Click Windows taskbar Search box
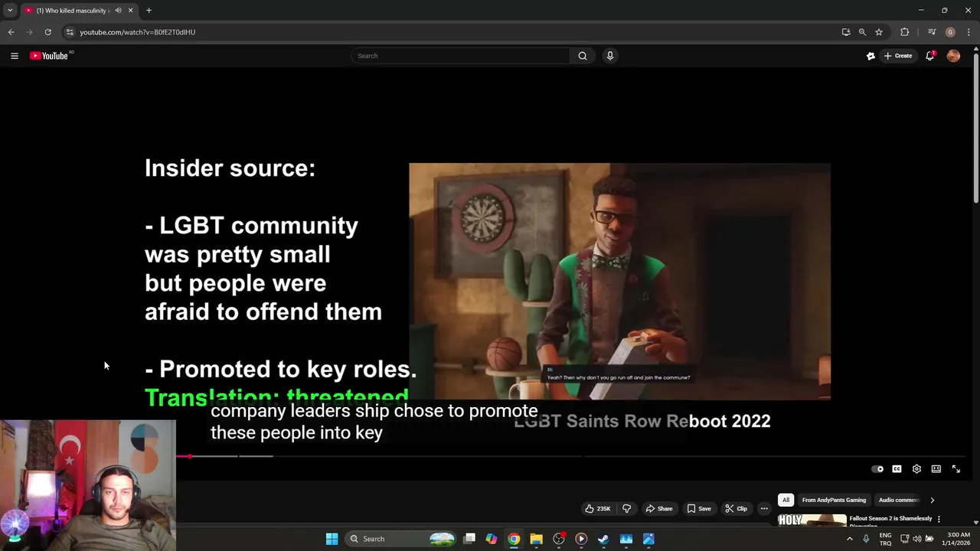The width and height of the screenshot is (980, 551). coord(401,539)
